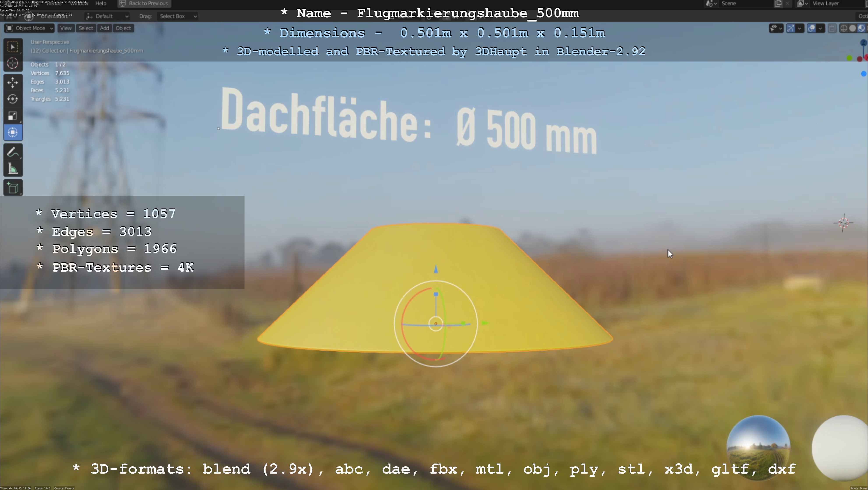Click the blue Z scale square handle
This screenshot has height=490, width=868.
[436, 294]
